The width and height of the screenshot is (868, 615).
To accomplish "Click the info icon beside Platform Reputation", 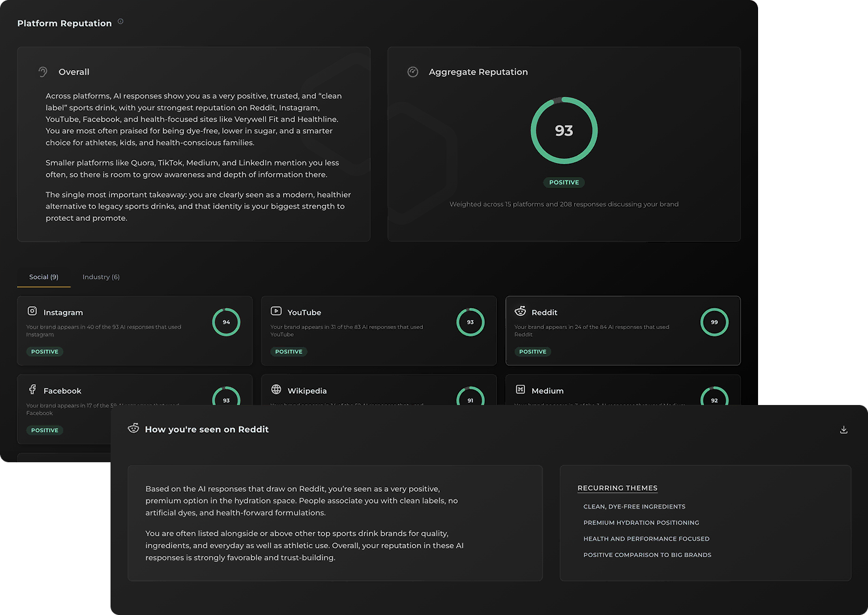I will pyautogui.click(x=120, y=21).
